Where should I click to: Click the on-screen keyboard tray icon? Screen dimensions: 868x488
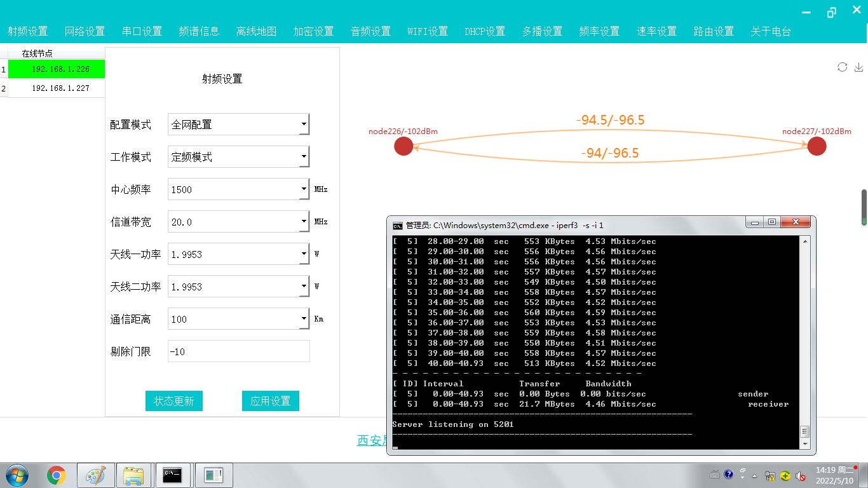(x=715, y=474)
